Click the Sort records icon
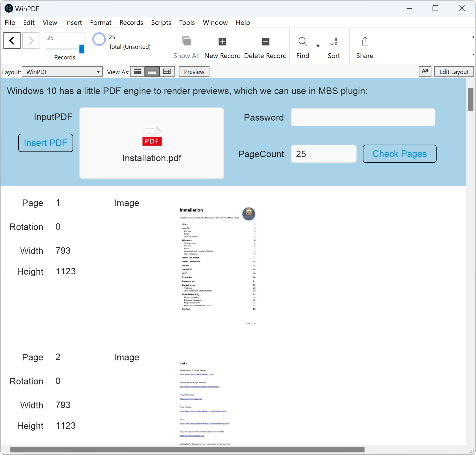 coord(334,42)
